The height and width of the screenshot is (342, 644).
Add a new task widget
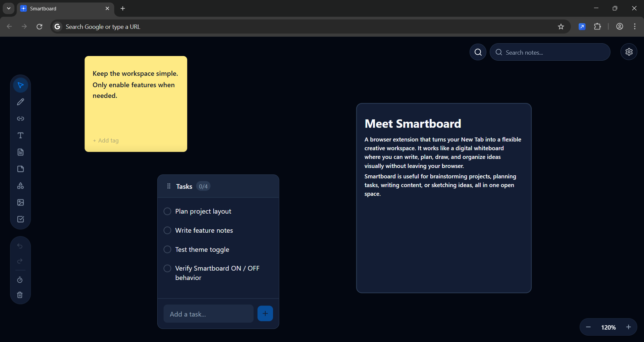click(20, 219)
